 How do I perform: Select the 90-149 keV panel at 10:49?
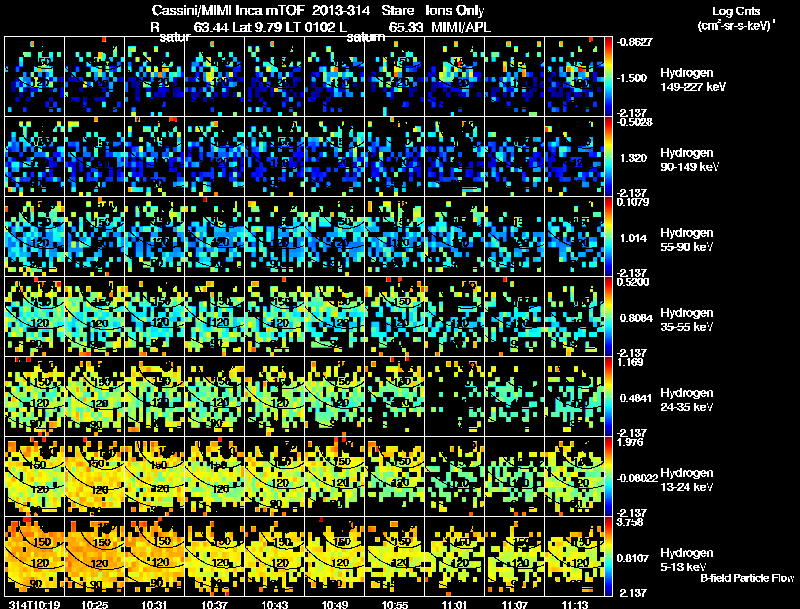point(335,157)
